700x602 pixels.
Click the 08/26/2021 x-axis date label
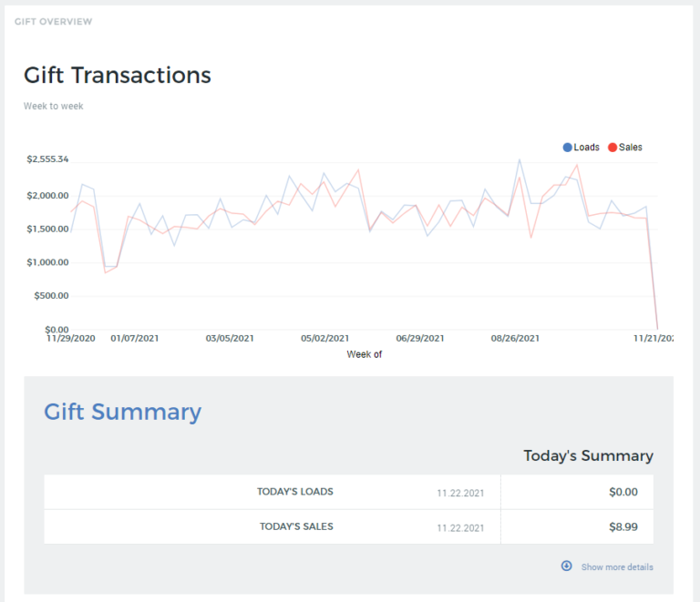pos(516,339)
